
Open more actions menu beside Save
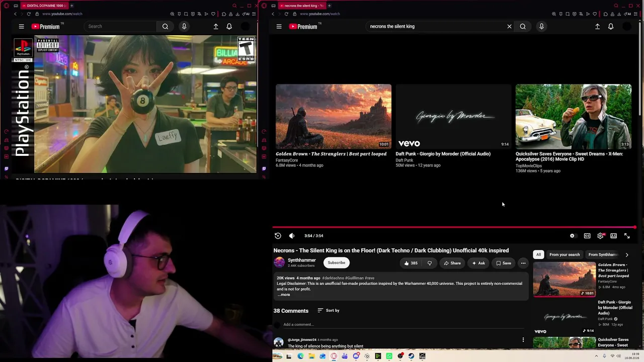[523, 263]
